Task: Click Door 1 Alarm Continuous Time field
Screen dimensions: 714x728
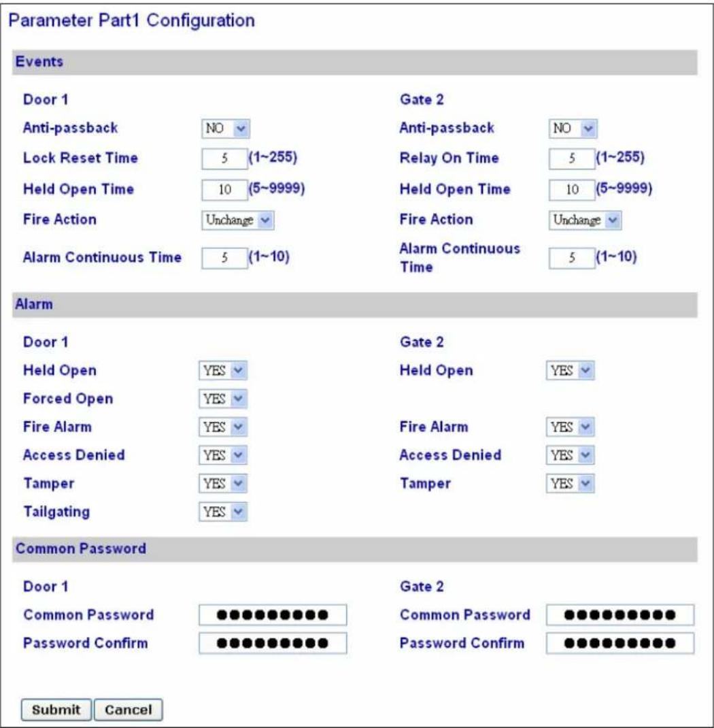Action: (224, 258)
